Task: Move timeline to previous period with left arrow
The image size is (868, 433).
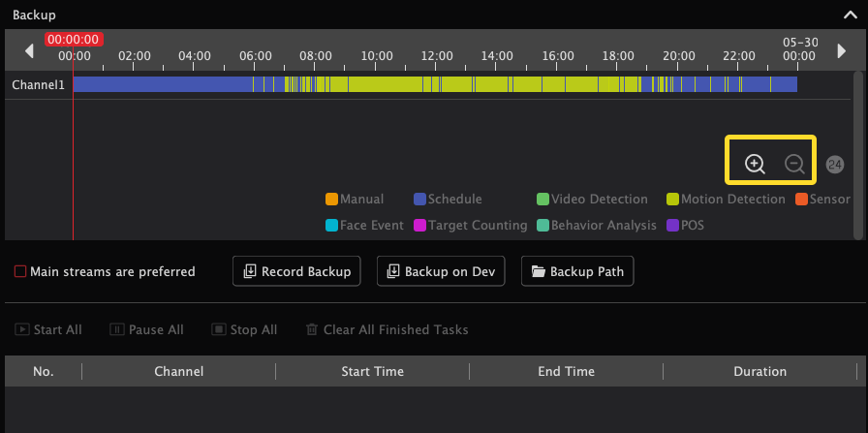Action: 29,51
